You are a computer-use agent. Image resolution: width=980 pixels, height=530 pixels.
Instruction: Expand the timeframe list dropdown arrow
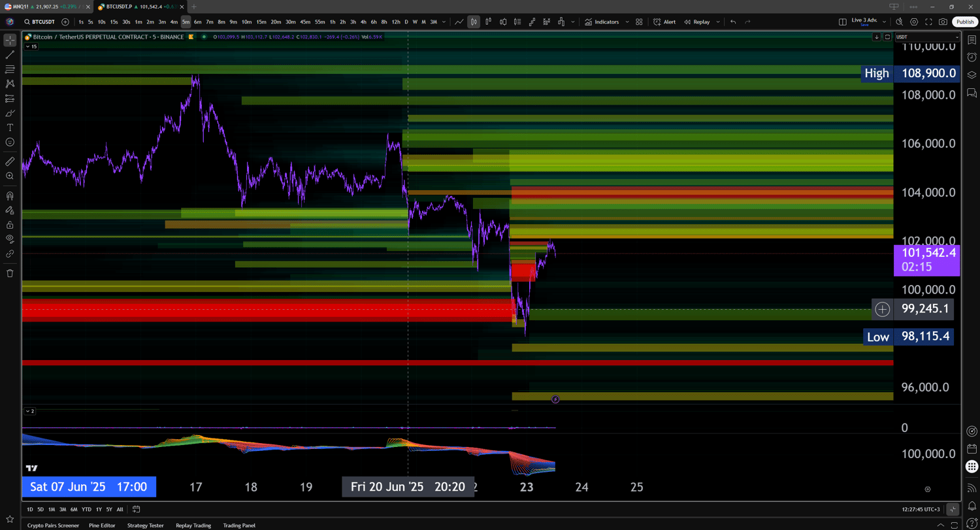pyautogui.click(x=444, y=22)
